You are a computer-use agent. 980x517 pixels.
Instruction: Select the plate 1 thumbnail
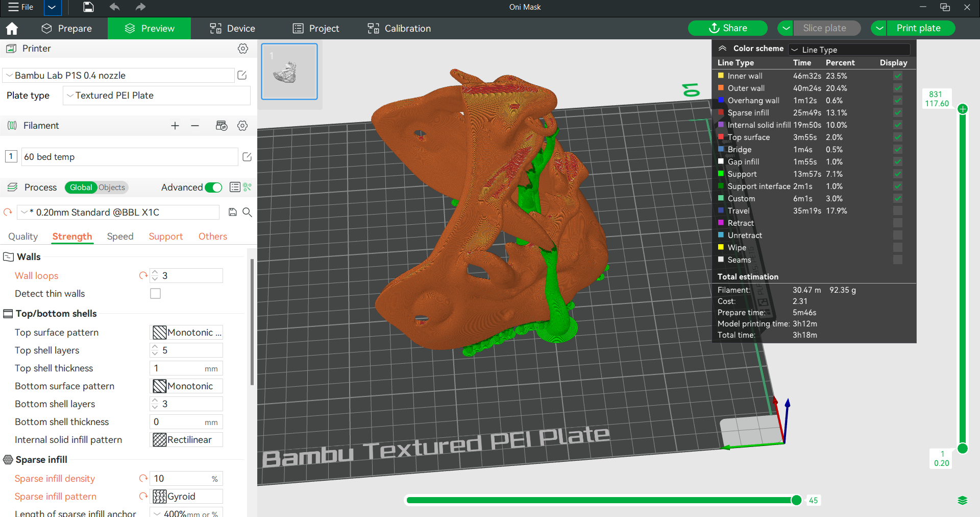point(289,72)
